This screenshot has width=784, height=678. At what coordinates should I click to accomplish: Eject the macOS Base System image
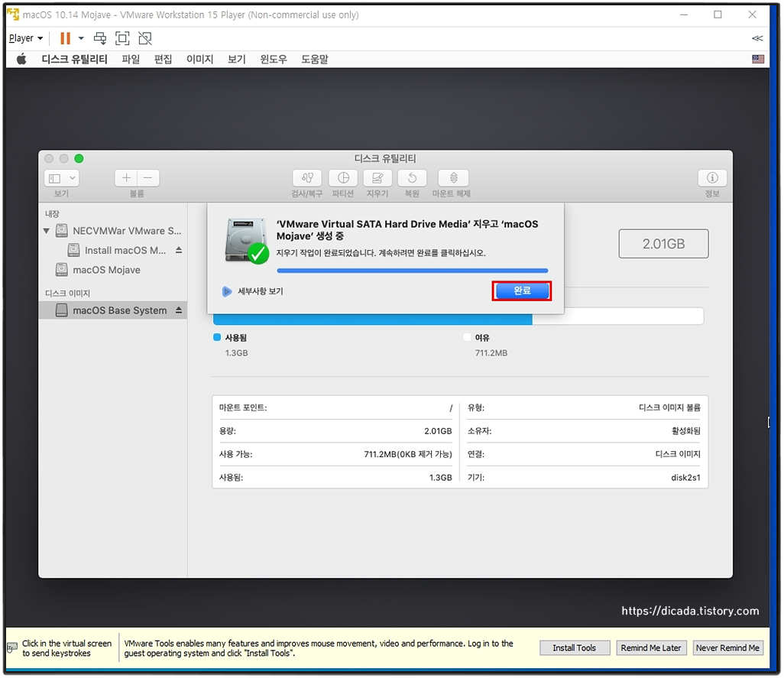[179, 310]
